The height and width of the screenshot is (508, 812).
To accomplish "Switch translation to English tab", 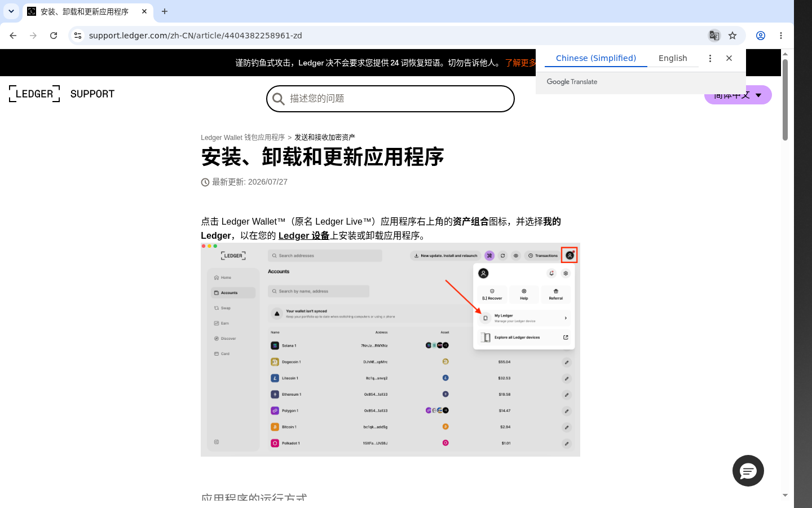I will click(x=673, y=58).
